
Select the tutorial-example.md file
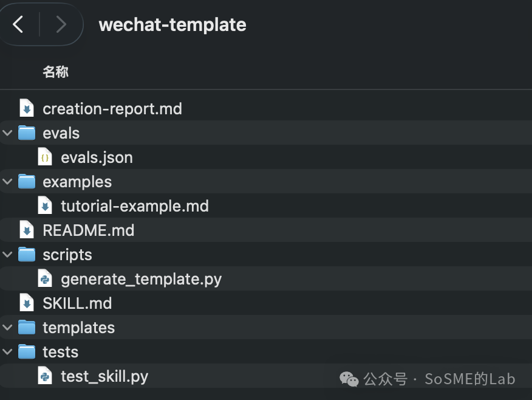click(134, 206)
